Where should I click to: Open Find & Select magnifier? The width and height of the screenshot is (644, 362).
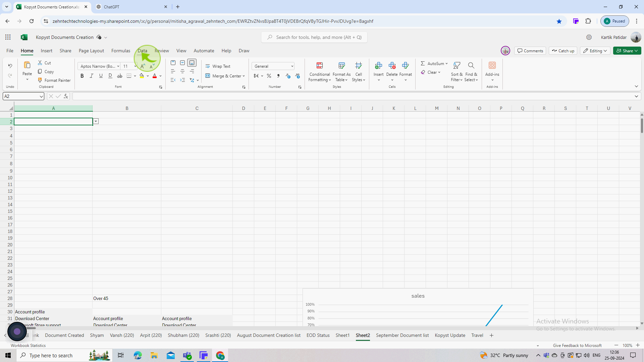[471, 72]
